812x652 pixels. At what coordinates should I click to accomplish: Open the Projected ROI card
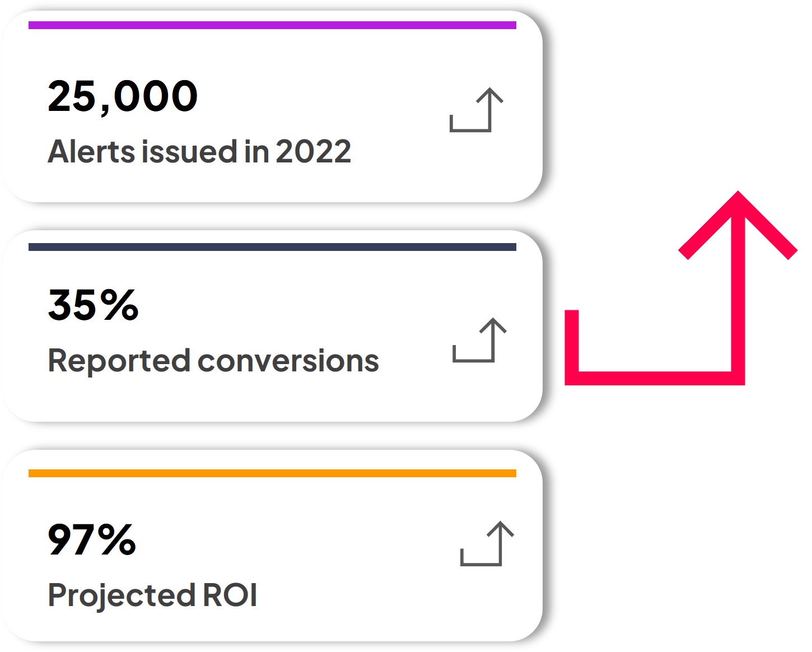pyautogui.click(x=272, y=546)
